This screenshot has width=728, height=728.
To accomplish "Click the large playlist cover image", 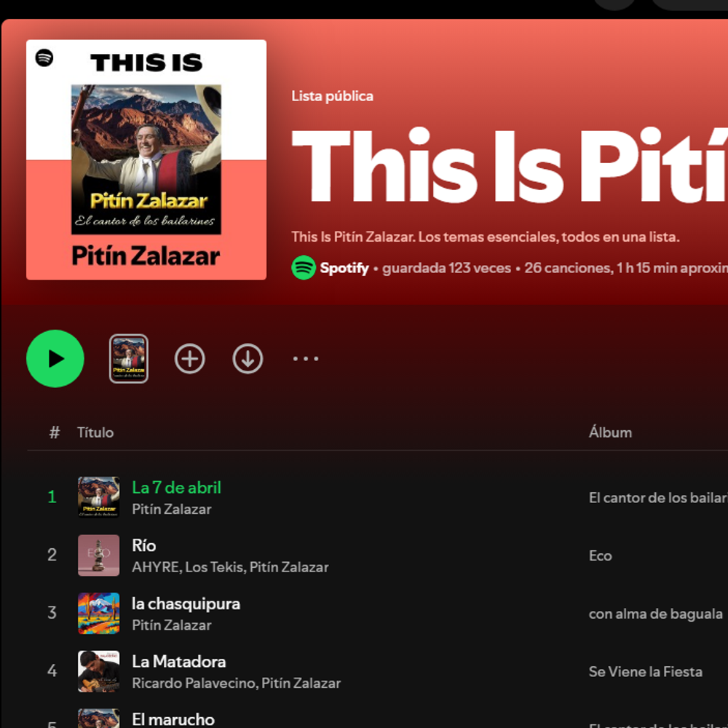I will [146, 159].
